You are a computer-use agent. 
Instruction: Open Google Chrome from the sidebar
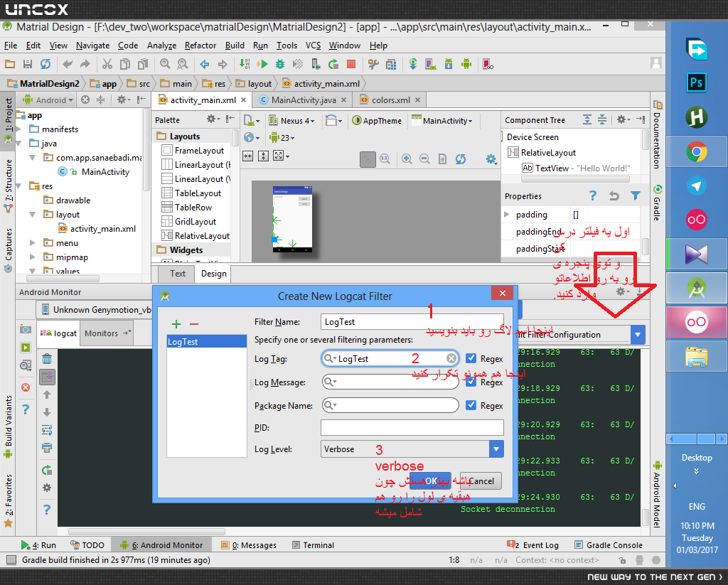pyautogui.click(x=697, y=151)
